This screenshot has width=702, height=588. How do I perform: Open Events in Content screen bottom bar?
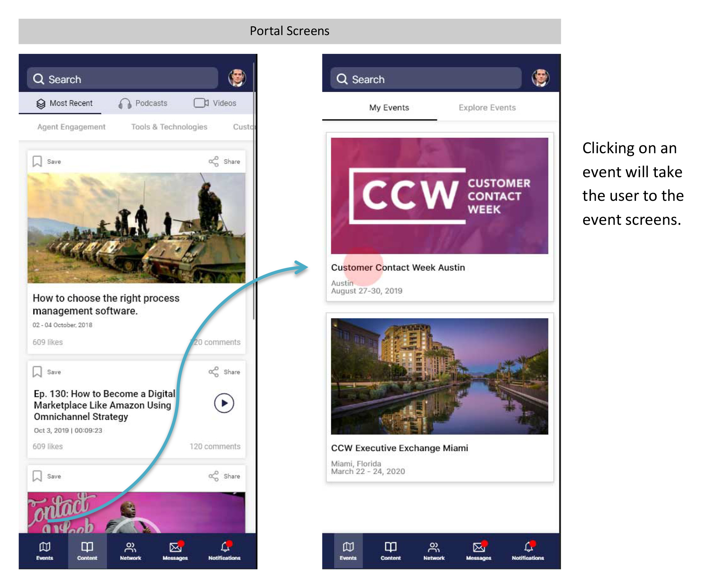point(45,551)
